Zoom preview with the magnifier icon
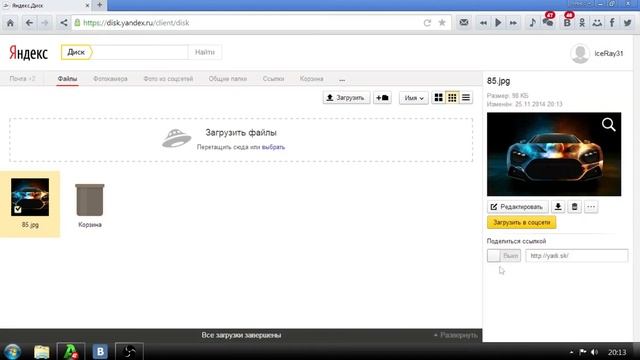Screen dimensions: 640x360 point(608,124)
